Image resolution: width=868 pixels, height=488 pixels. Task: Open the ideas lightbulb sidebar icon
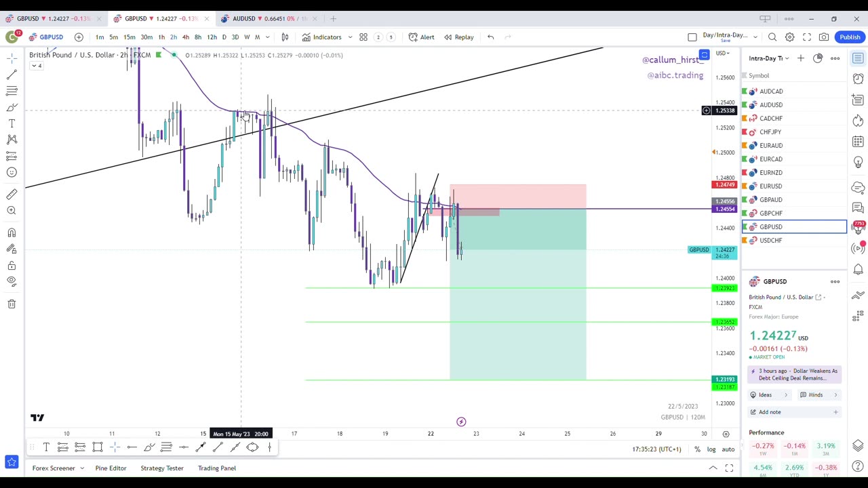tap(859, 163)
